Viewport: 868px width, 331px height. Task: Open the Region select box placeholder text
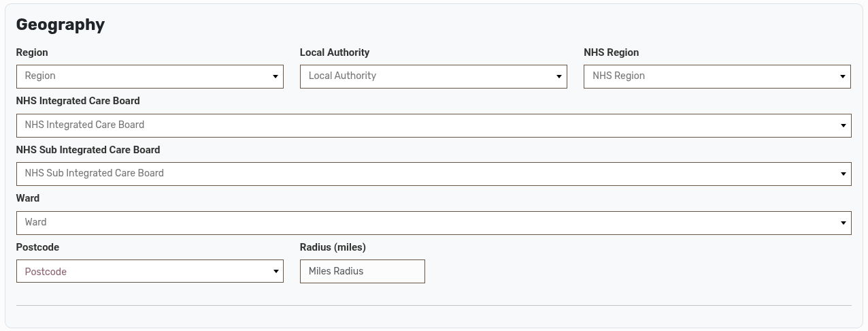41,76
